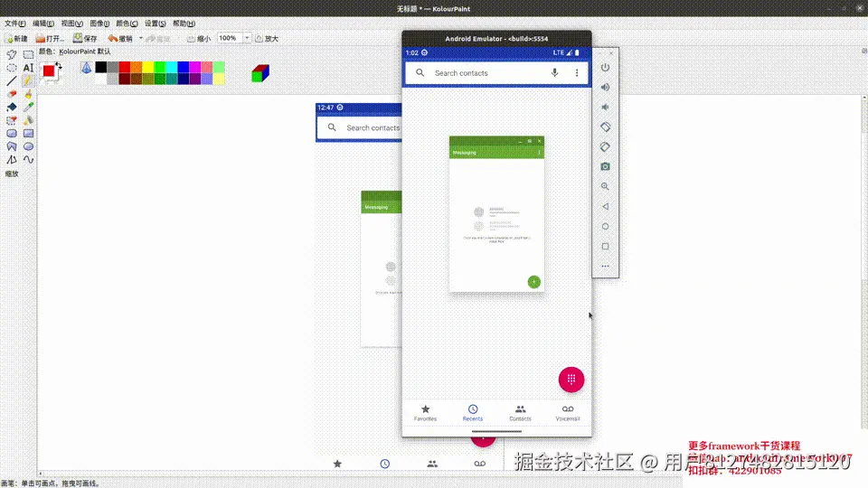Select the Colour Picker eyedropper tool
This screenshot has height=488, width=868.
(x=28, y=108)
